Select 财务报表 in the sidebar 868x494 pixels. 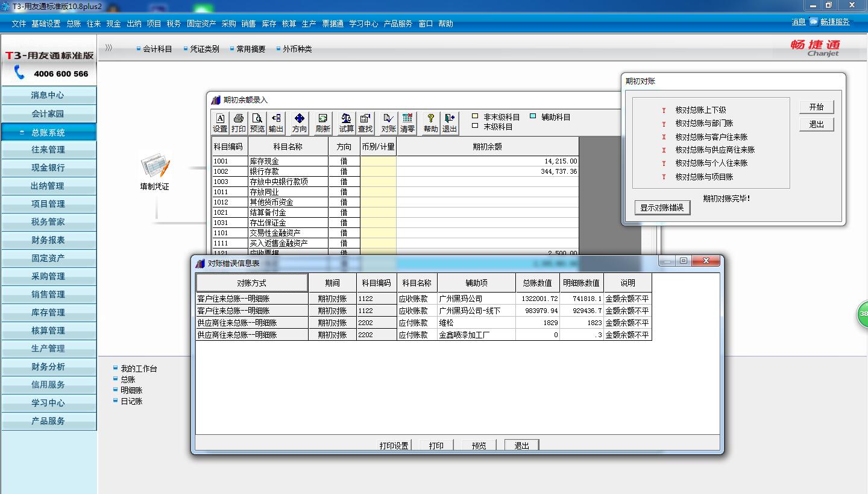(x=48, y=240)
